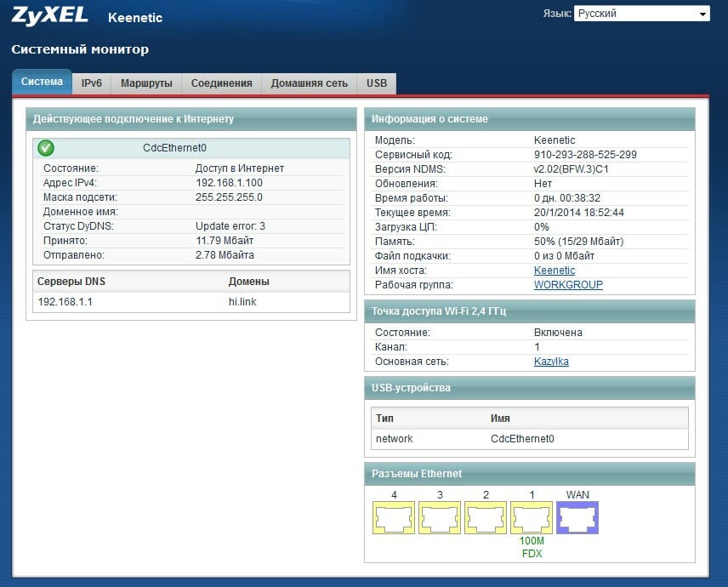728x587 pixels.
Task: Click Ethernet port 2 icon
Action: (486, 517)
